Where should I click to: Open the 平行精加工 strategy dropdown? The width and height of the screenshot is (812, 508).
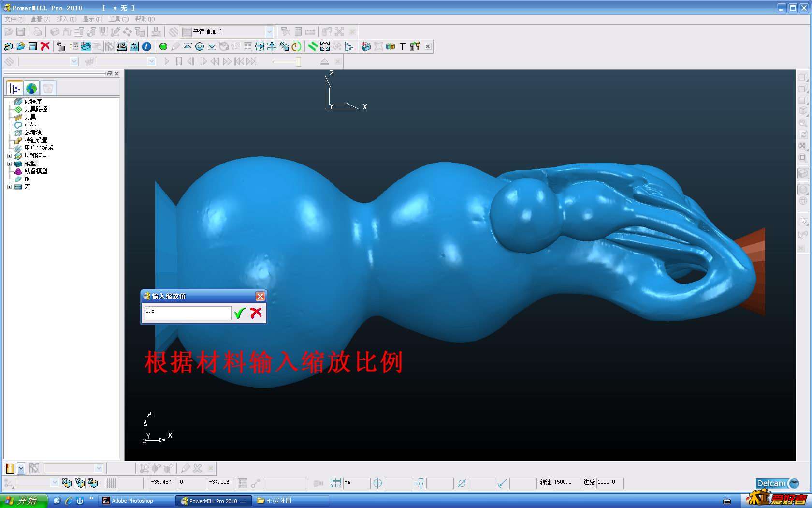click(x=269, y=32)
